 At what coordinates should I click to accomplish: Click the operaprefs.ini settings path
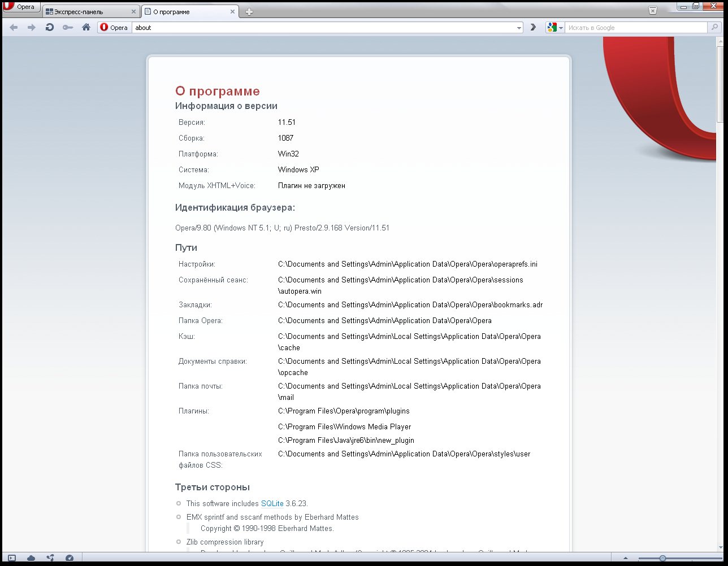(408, 264)
